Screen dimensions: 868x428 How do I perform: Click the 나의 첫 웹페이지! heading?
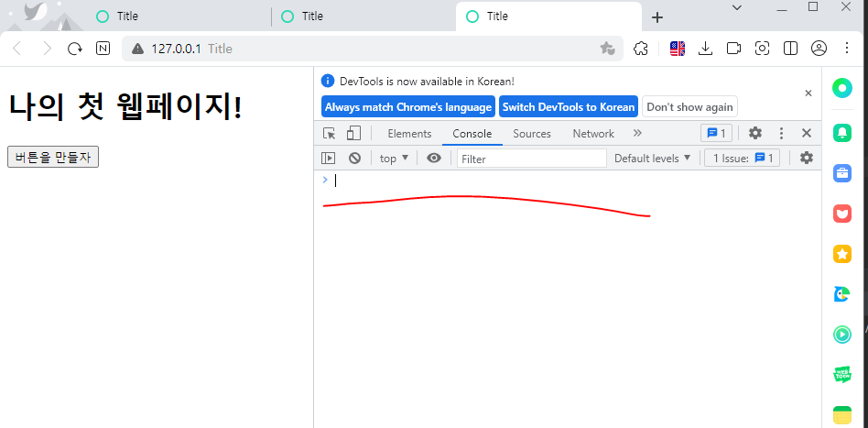125,105
